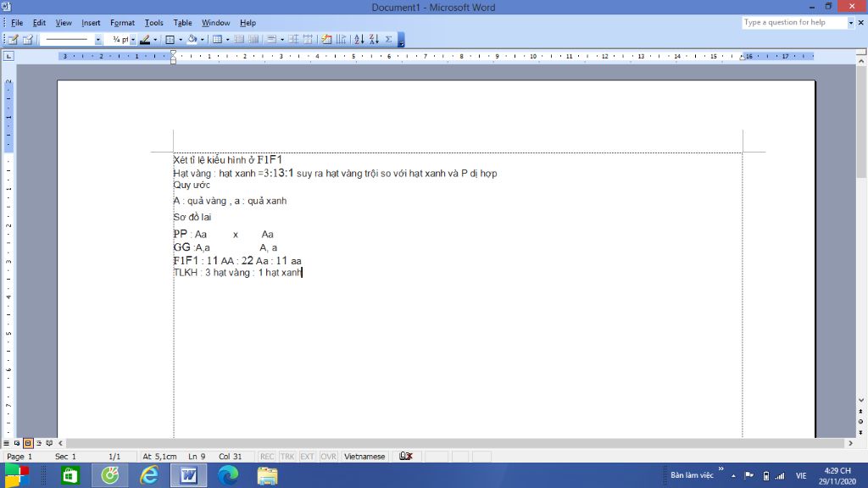
Task: Click the Bàn làm việc desktop toolbar
Action: pos(692,475)
